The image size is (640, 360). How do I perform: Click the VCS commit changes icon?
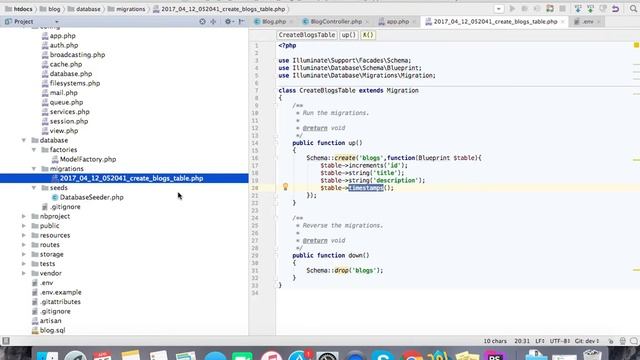tap(591, 9)
